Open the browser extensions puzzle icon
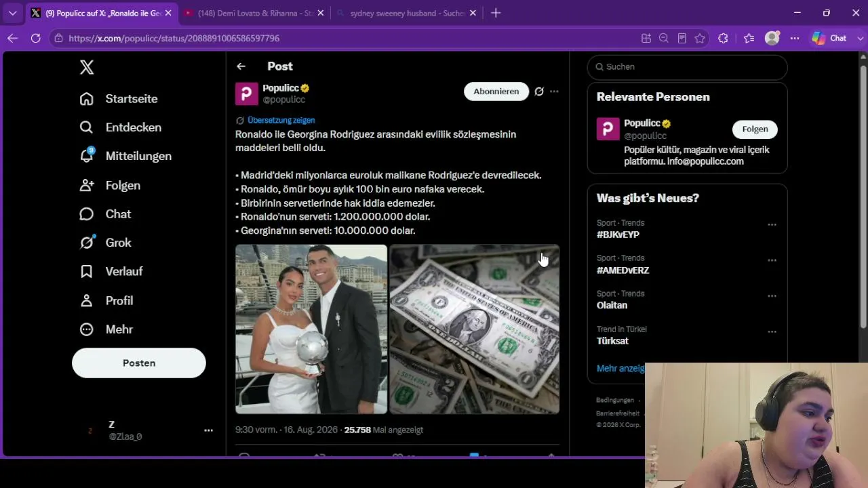868x488 pixels. coord(723,39)
